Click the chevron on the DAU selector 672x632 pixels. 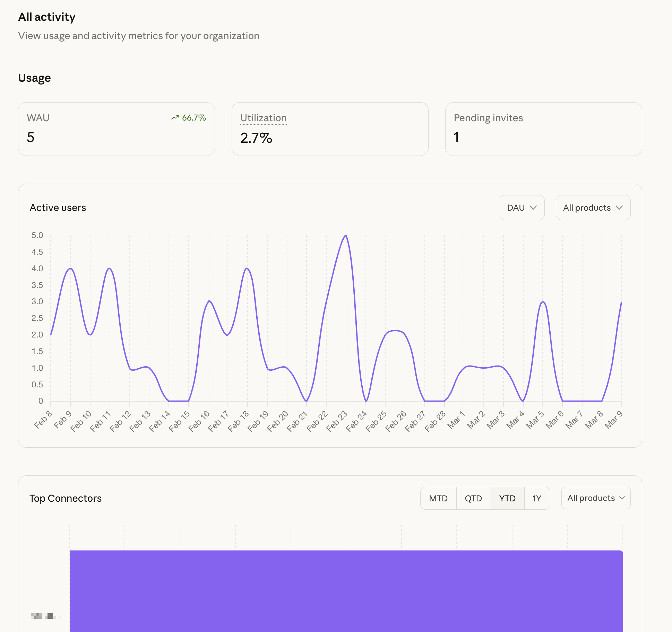(x=533, y=208)
